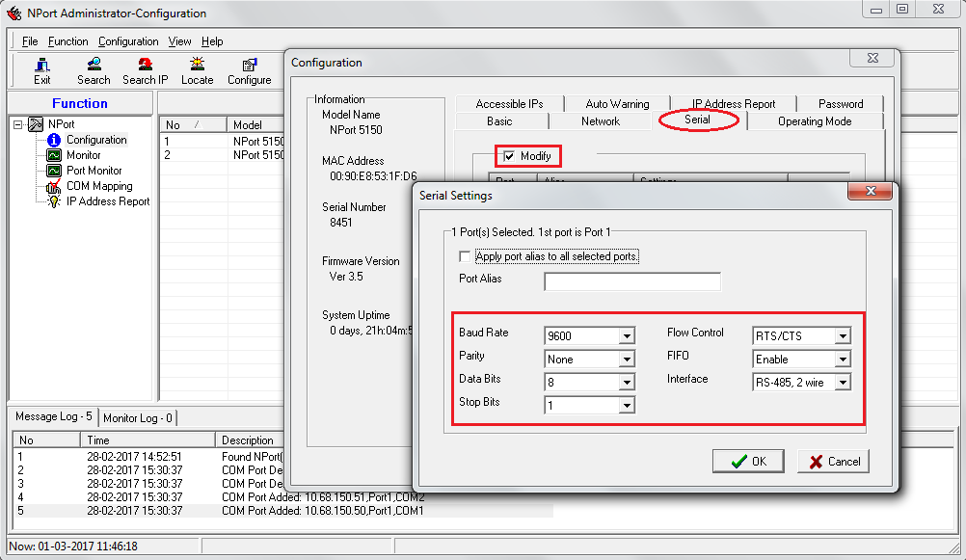Viewport: 966px width, 560px height.
Task: Select COM Mapping in the function tree
Action: (99, 186)
